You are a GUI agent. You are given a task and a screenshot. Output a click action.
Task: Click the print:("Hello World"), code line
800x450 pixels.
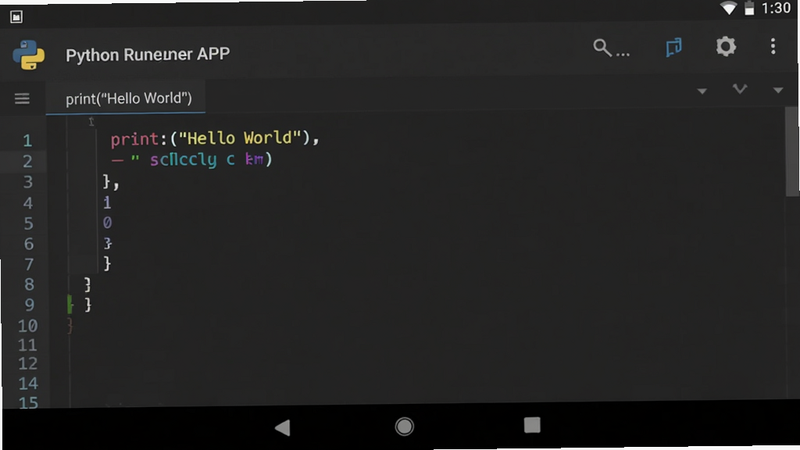[215, 138]
